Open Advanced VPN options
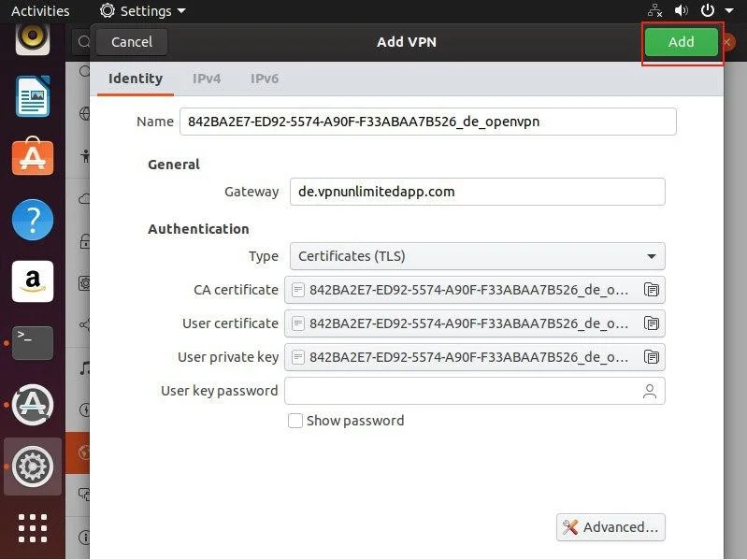This screenshot has height=560, width=747. 611,527
